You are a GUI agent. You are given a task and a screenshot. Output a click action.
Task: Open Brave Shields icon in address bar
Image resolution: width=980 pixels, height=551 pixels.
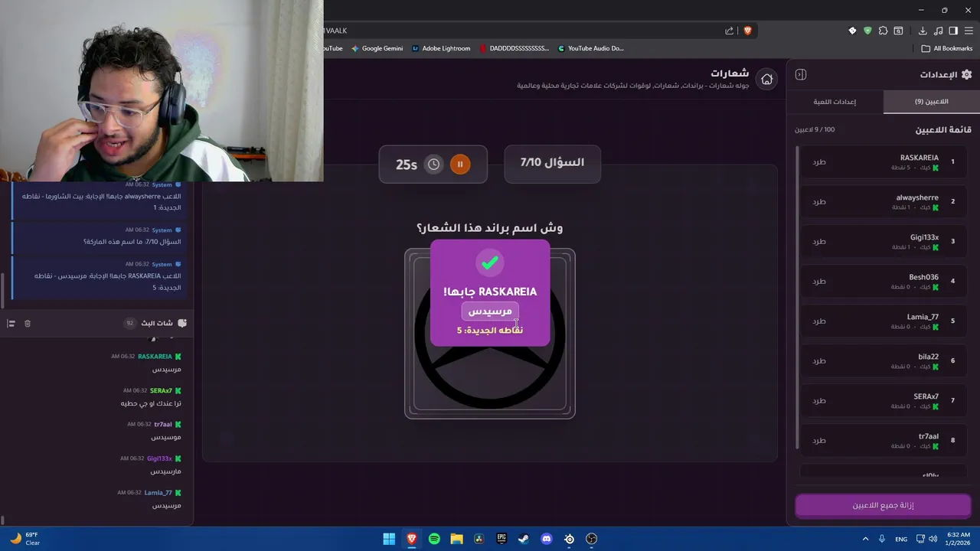click(x=747, y=31)
